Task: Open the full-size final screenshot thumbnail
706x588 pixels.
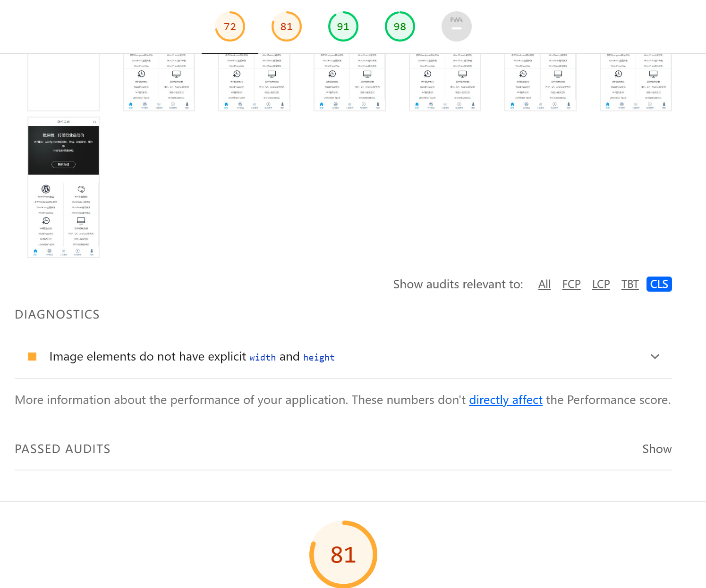Action: [x=64, y=187]
